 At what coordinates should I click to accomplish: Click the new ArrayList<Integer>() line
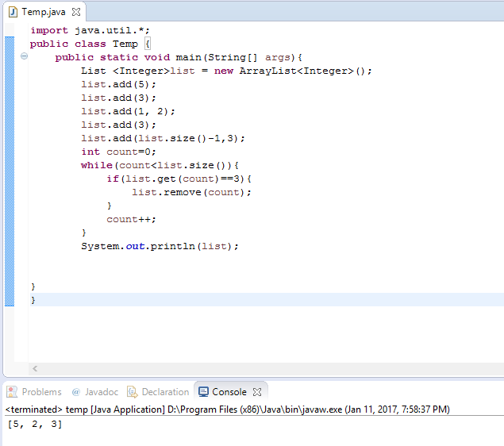tap(226, 71)
